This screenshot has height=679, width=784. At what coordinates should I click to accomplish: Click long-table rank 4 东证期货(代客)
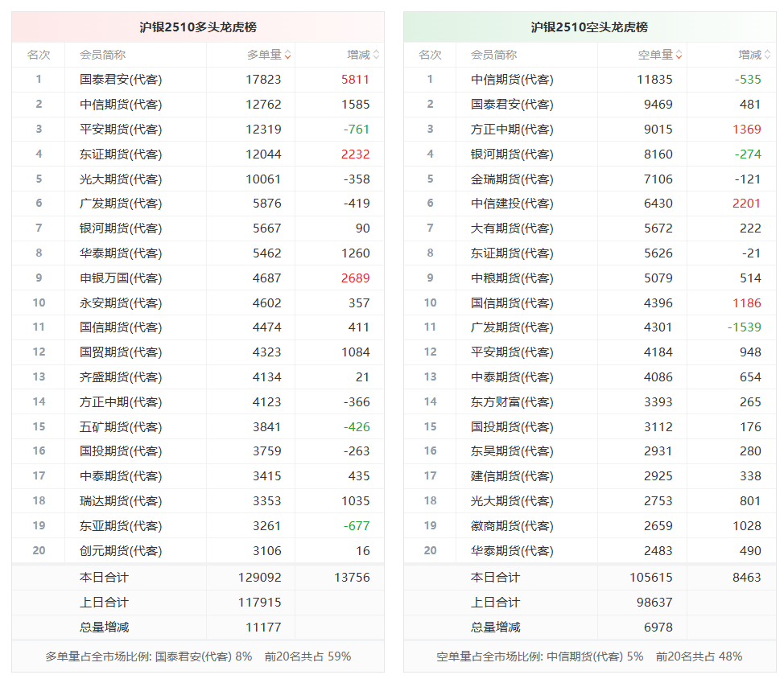121,154
